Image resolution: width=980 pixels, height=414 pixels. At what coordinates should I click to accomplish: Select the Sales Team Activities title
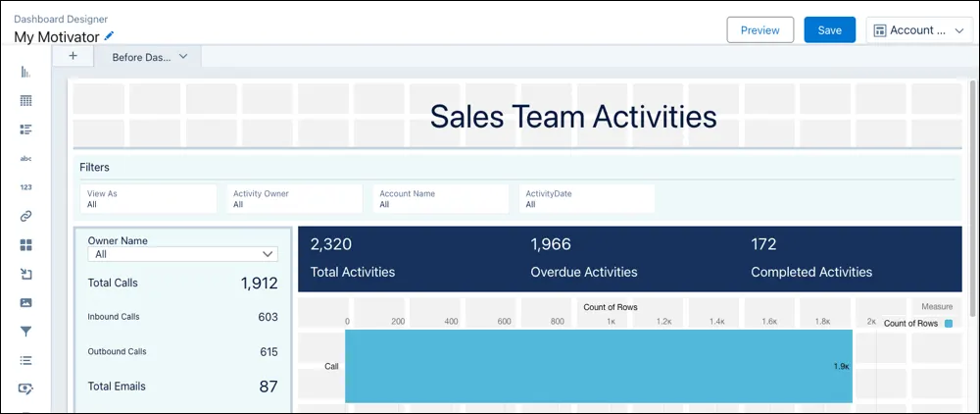(x=573, y=117)
